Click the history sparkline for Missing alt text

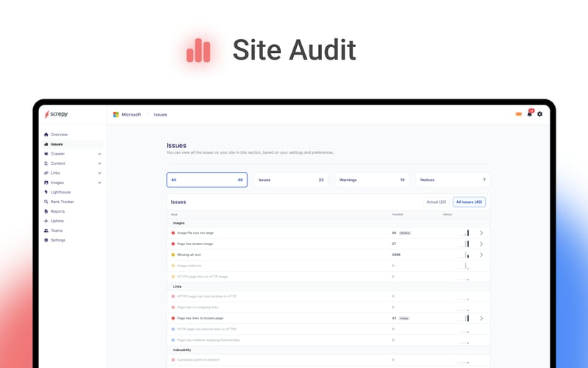463,255
